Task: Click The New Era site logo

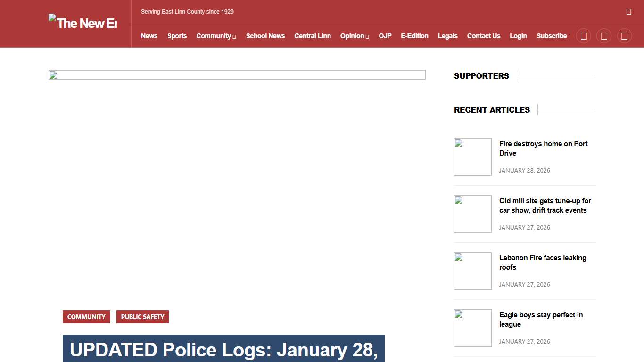Action: [x=83, y=23]
